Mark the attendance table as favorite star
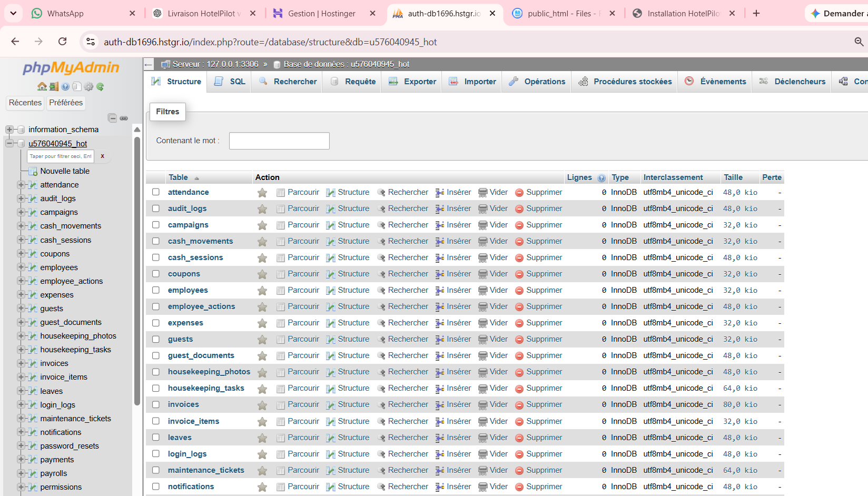This screenshot has height=496, width=868. [262, 193]
